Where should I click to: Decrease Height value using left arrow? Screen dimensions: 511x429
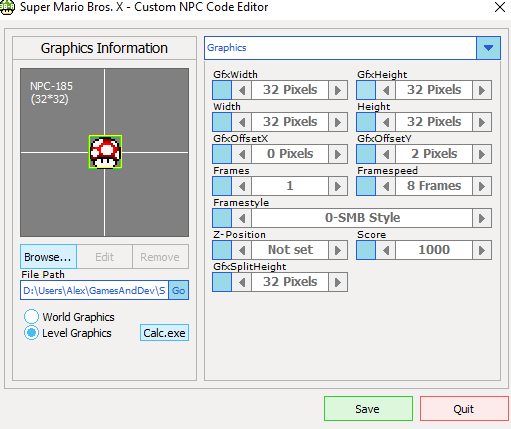[x=386, y=122]
